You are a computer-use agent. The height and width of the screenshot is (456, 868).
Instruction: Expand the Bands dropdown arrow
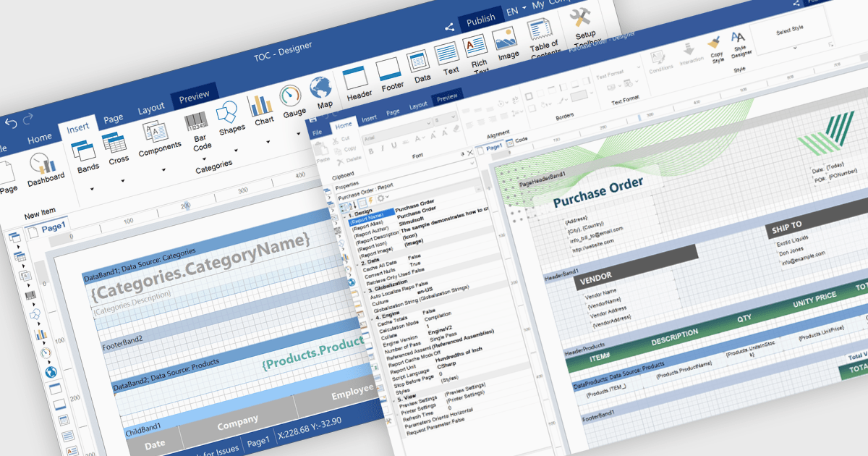(x=93, y=190)
